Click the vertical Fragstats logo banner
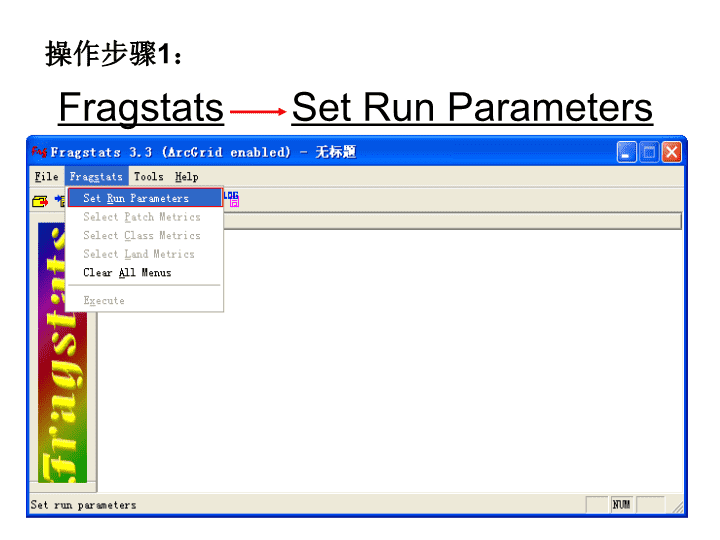 (62, 353)
